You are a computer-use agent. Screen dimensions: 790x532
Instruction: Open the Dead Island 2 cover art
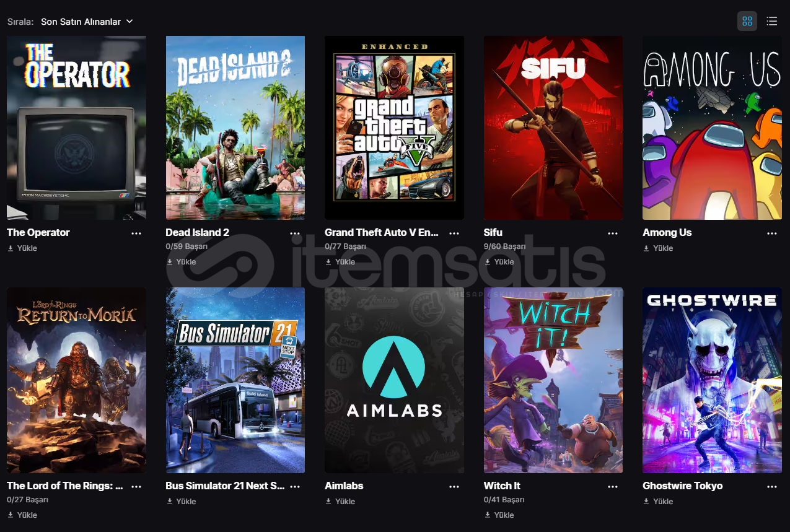point(235,128)
